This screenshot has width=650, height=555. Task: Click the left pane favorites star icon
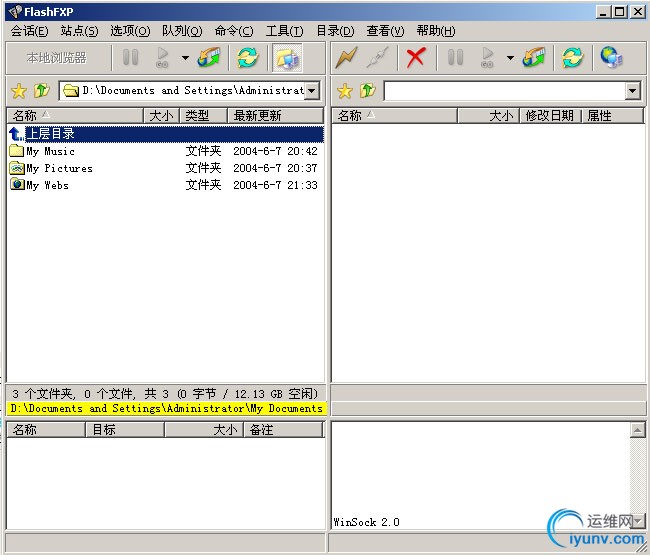[x=19, y=91]
